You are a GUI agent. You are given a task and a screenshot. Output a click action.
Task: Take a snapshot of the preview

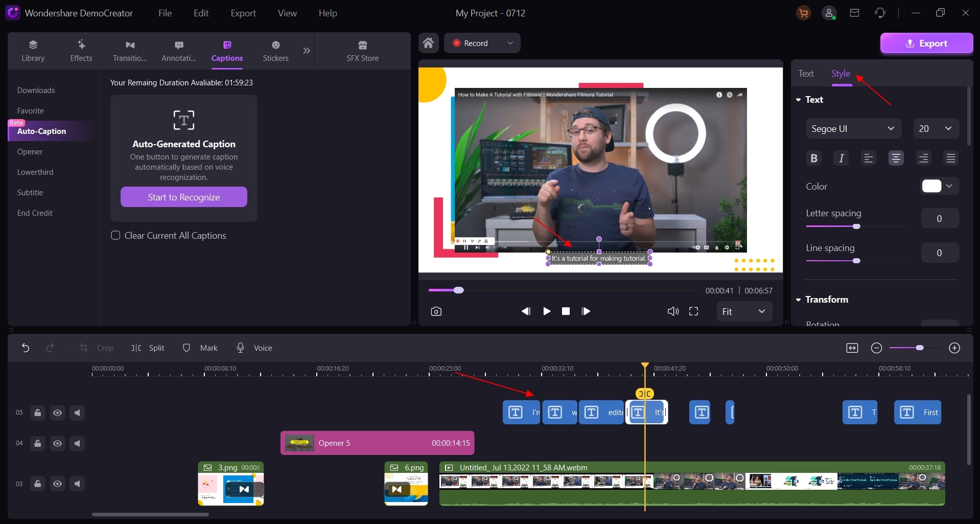click(x=436, y=311)
